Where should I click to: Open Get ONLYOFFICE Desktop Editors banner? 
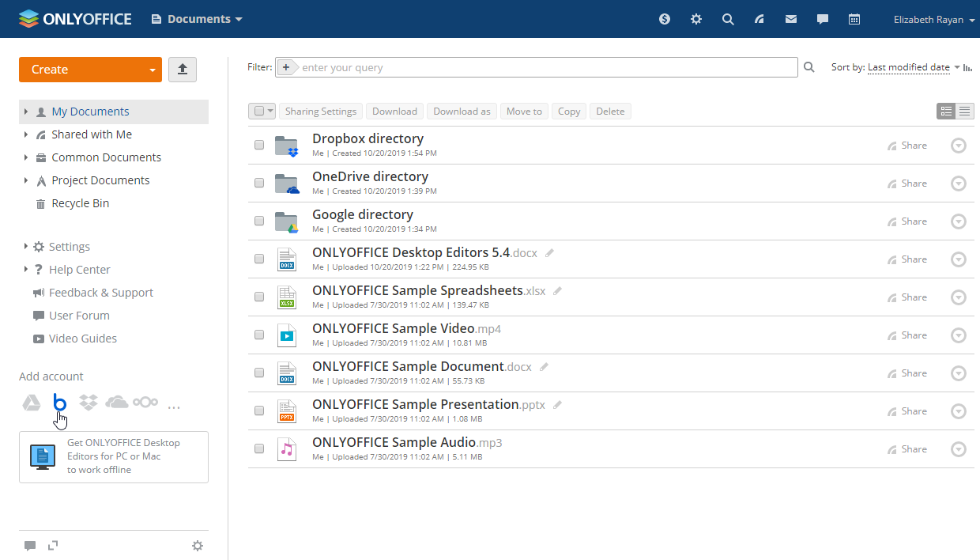tap(114, 456)
